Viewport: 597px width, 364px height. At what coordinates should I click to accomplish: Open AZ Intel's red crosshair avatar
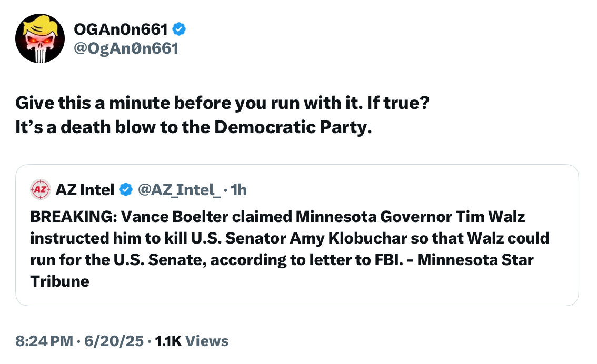click(40, 190)
